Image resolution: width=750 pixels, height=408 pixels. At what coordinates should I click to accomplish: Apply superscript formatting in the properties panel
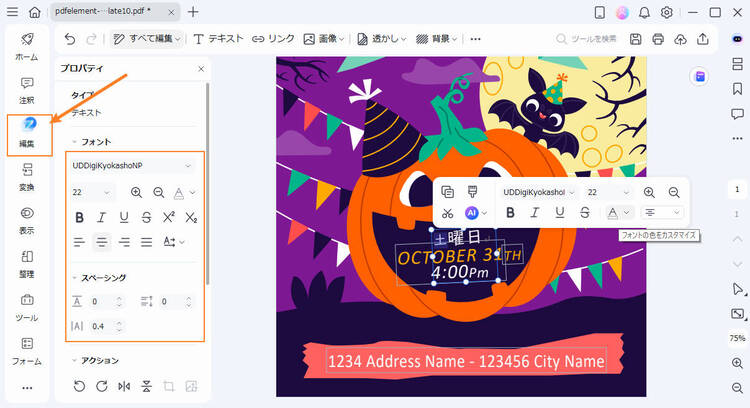coord(168,217)
